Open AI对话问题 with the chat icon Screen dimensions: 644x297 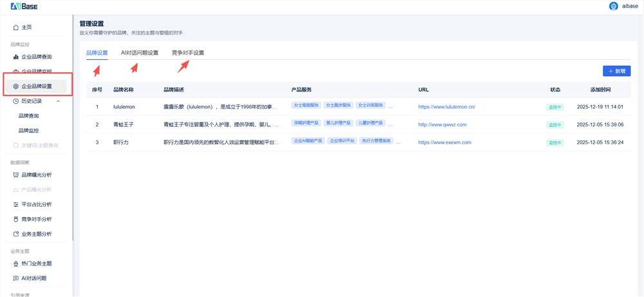pos(30,278)
